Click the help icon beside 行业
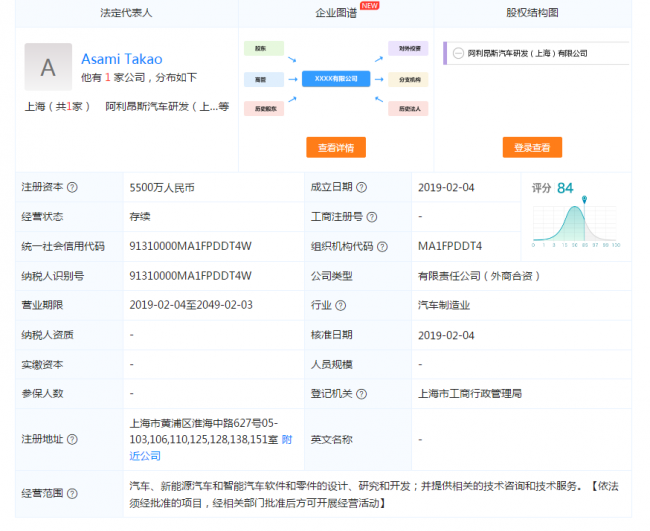The width and height of the screenshot is (650, 531). click(340, 306)
